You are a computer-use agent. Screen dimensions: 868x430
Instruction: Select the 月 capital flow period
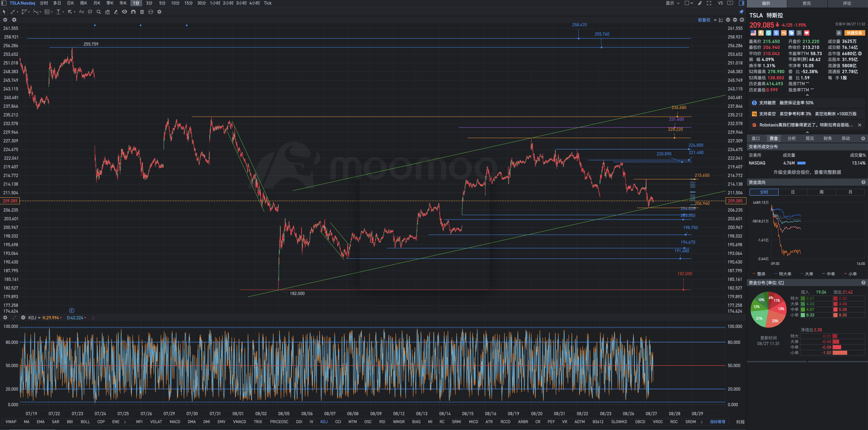(850, 192)
